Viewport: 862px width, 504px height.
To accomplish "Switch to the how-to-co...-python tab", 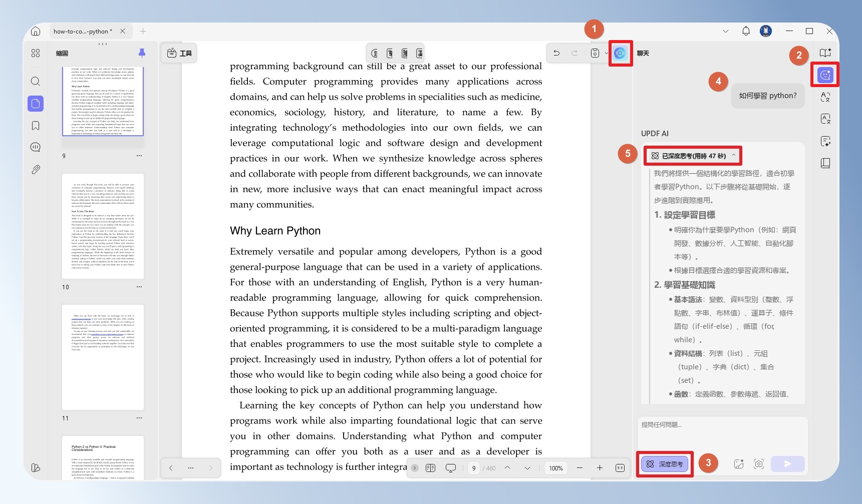I will (83, 31).
